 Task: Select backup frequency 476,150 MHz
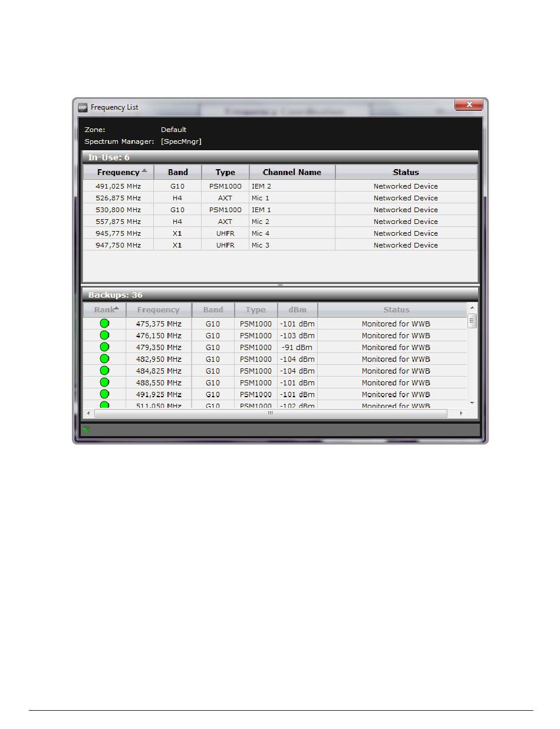pyautogui.click(x=159, y=336)
